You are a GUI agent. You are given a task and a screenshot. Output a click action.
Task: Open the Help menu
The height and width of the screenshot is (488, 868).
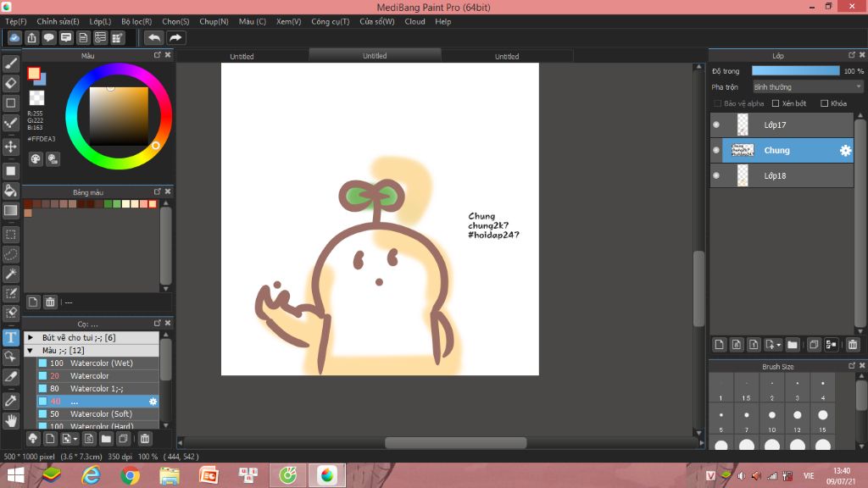(x=442, y=21)
